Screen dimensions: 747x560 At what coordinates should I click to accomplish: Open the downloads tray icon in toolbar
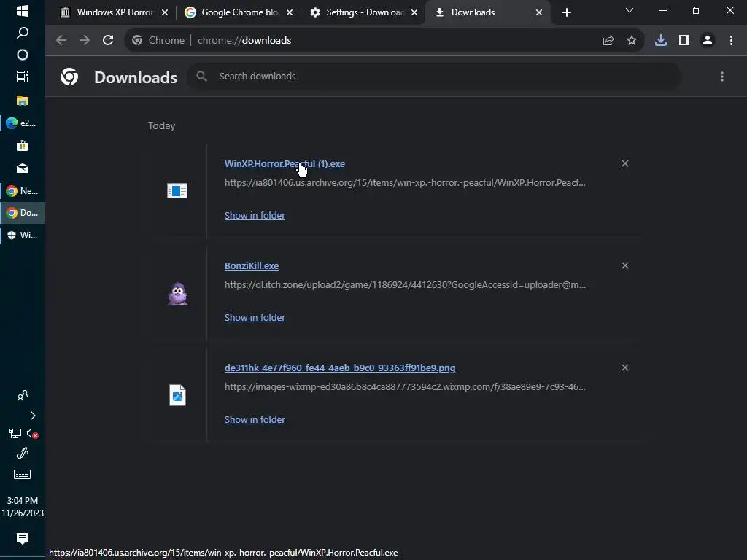click(661, 41)
